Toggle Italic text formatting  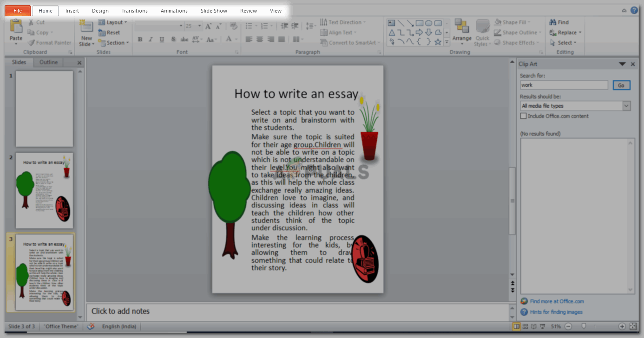(x=151, y=39)
